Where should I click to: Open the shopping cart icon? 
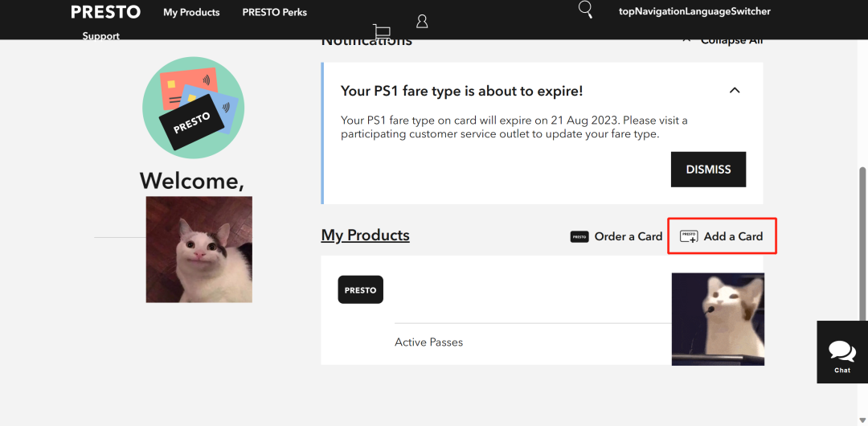[x=382, y=33]
